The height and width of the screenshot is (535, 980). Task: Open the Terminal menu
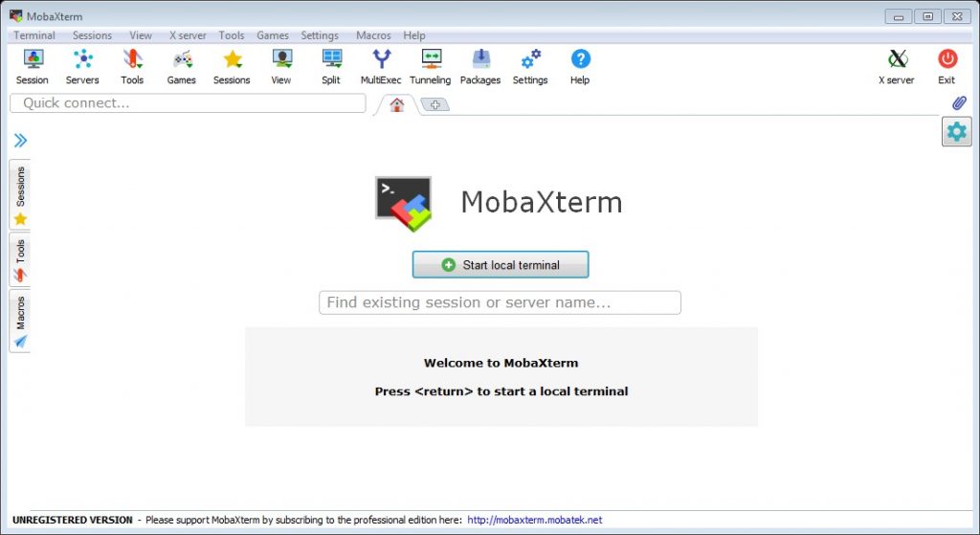(x=34, y=35)
